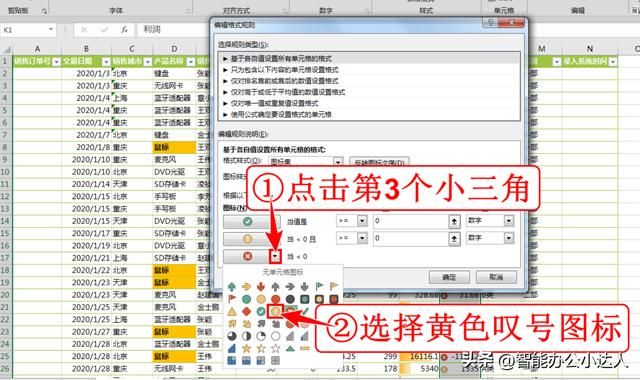
Task: Open filter dropdown in column A header
Action: [x=57, y=62]
